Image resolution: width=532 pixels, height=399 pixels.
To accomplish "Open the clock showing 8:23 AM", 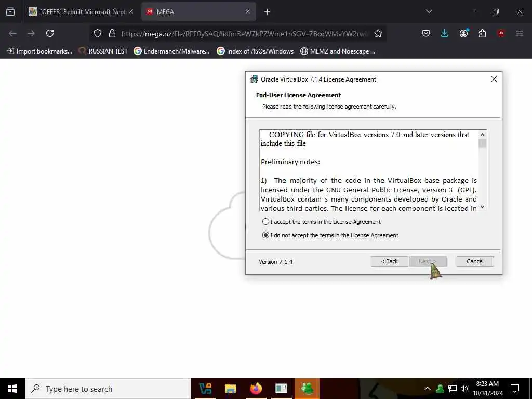I will coord(487,389).
